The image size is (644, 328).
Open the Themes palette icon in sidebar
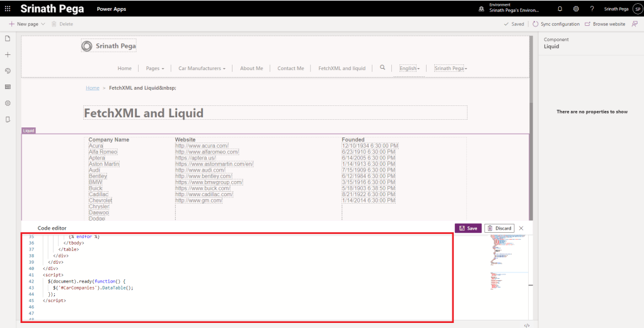[8, 71]
